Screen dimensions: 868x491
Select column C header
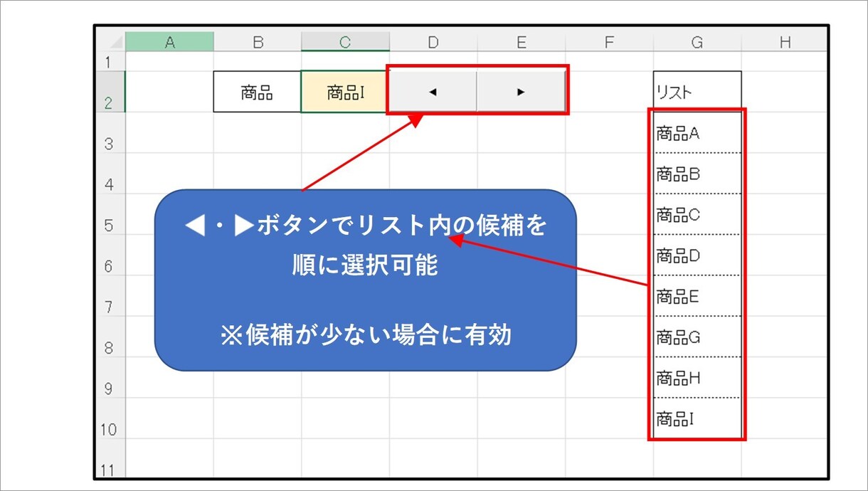[345, 42]
